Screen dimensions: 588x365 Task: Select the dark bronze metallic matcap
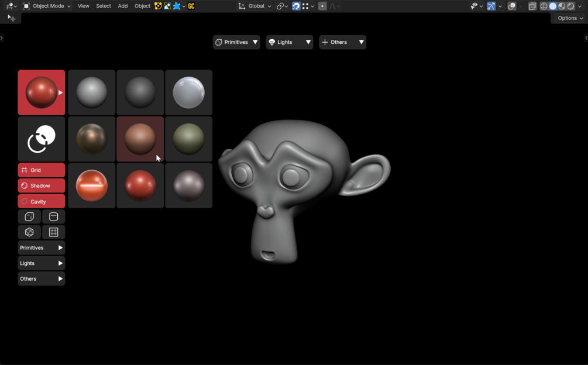pyautogui.click(x=91, y=139)
